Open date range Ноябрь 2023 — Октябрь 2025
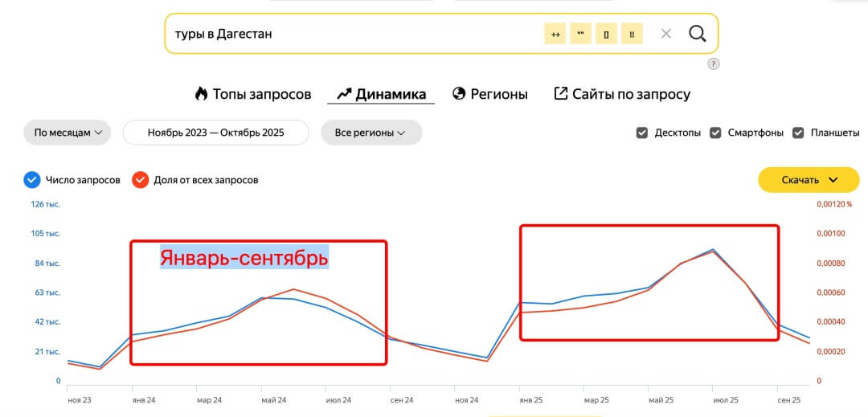Image resolution: width=868 pixels, height=417 pixels. click(216, 133)
